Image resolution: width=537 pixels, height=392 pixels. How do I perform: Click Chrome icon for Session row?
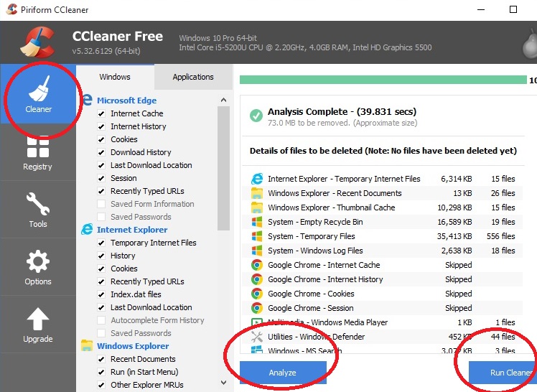pos(257,308)
